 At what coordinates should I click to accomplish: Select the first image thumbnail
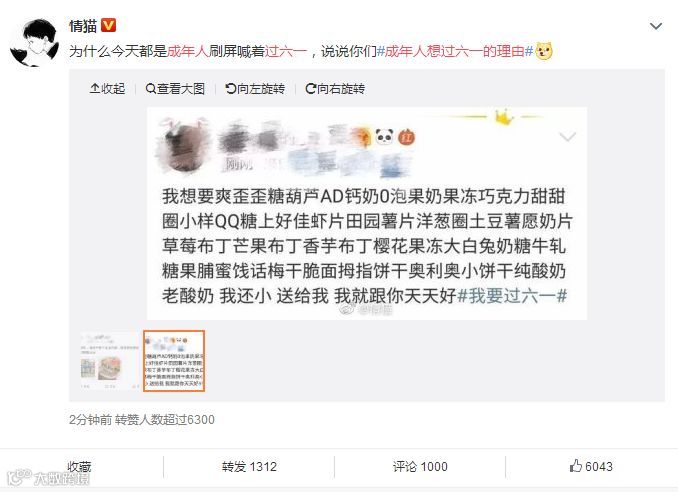[x=110, y=361]
